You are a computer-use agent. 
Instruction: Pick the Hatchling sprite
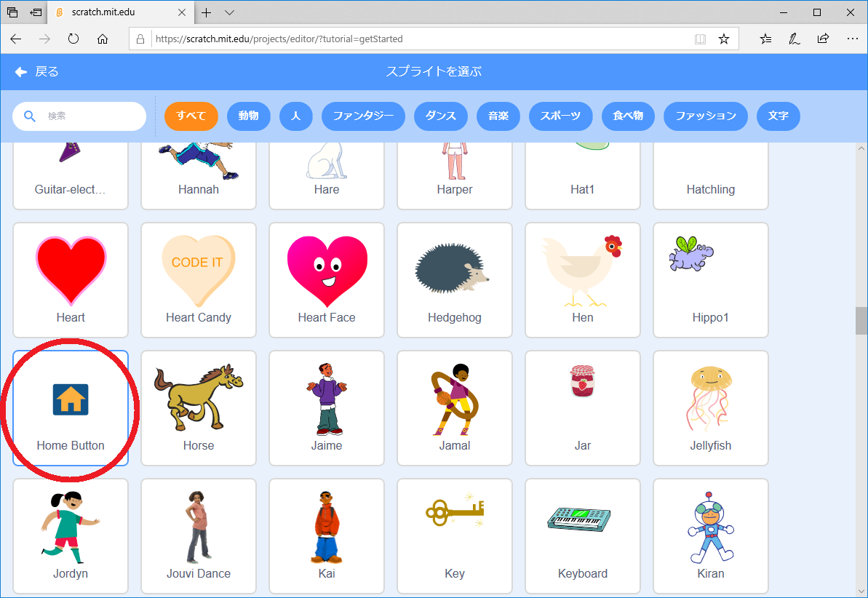[711, 176]
